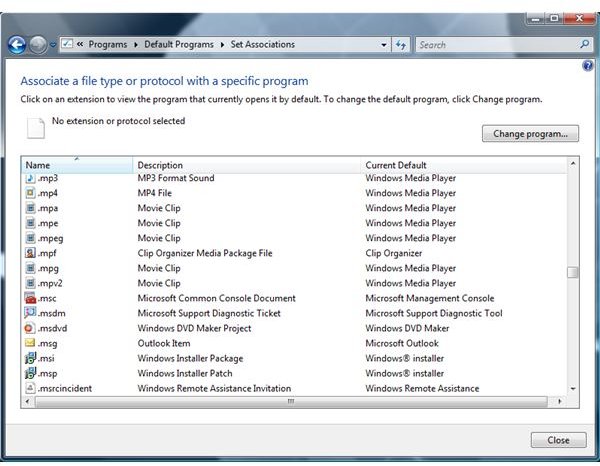Image resolution: width=600 pixels, height=466 pixels.
Task: Click the horizontal scrollbar right arrow
Action: point(559,401)
